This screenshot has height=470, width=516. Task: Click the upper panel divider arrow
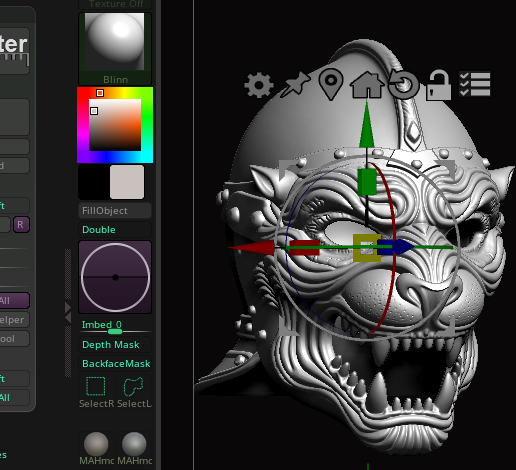[x=68, y=307]
